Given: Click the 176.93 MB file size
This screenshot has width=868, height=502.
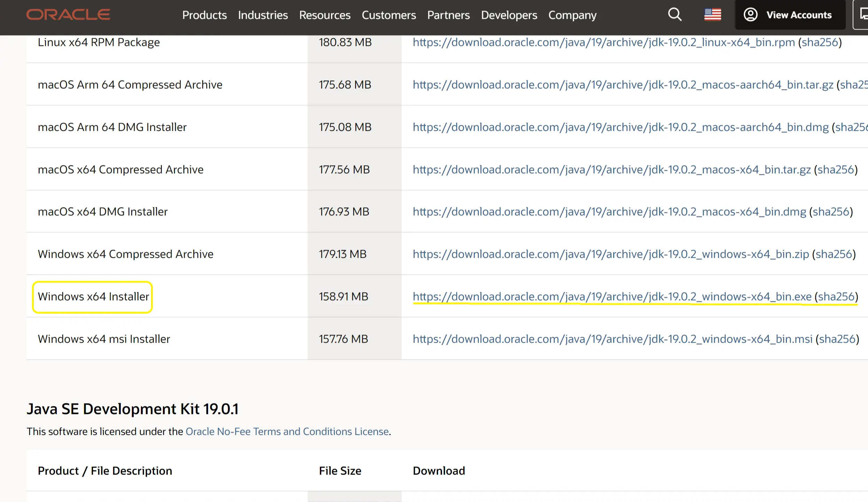Looking at the screenshot, I should [x=344, y=212].
